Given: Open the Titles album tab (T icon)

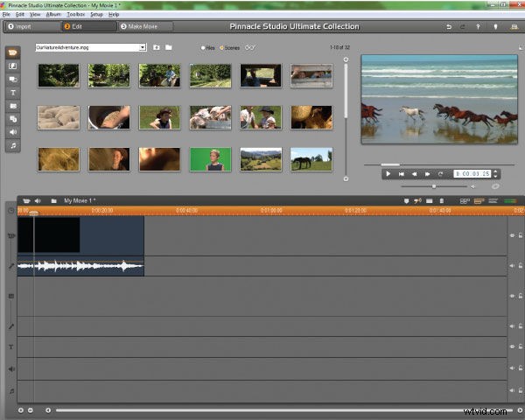Looking at the screenshot, I should (x=13, y=93).
